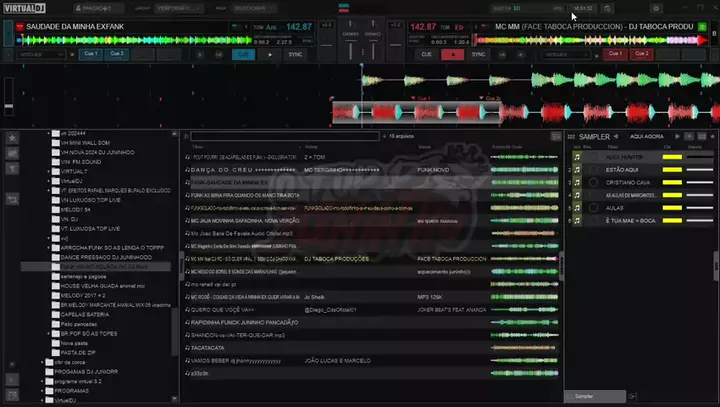
Task: Expand the PROGRAMAS folder
Action: point(42,391)
